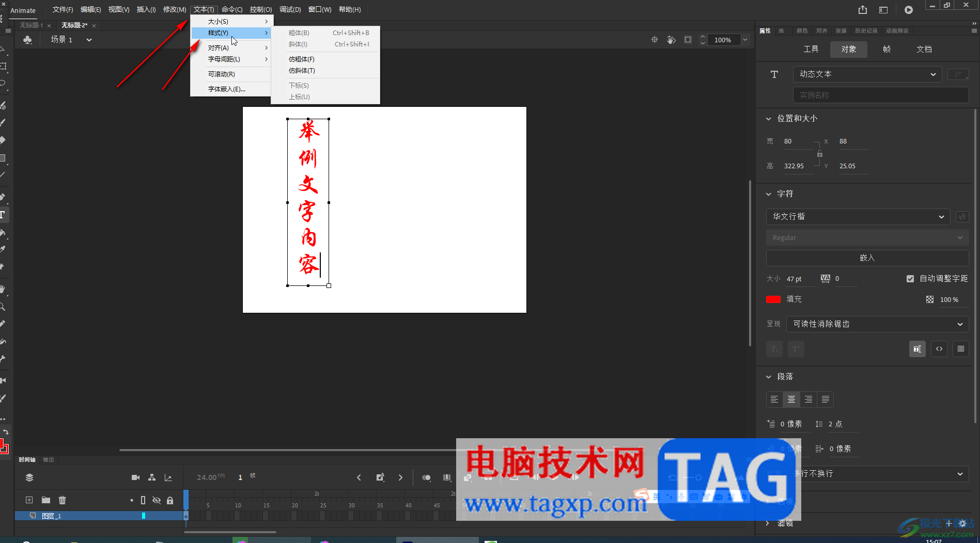
Task: Step back one frame arrow
Action: [359, 477]
